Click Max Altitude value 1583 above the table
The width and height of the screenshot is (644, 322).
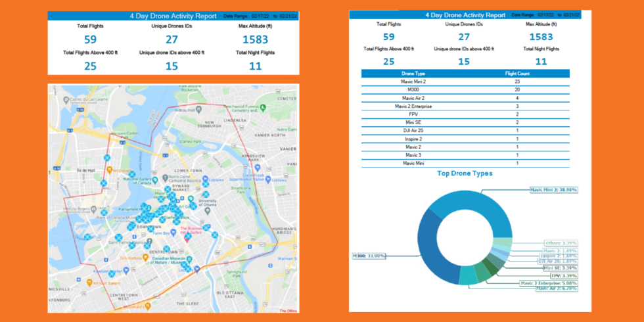[541, 37]
